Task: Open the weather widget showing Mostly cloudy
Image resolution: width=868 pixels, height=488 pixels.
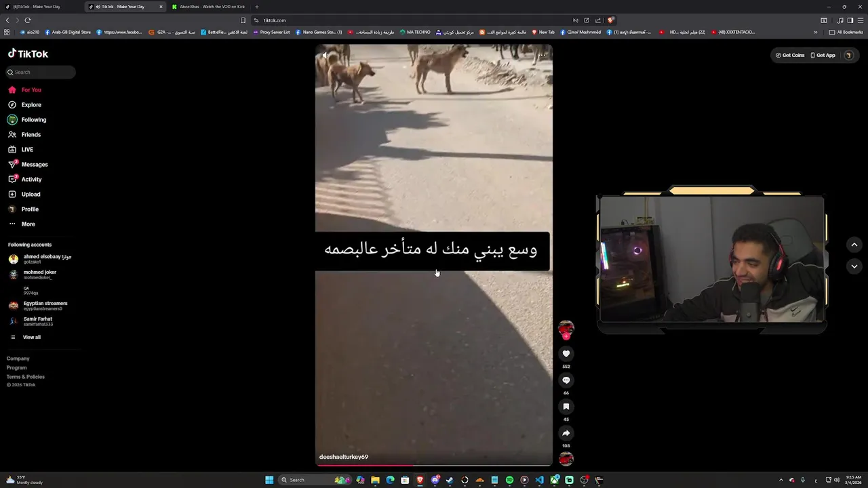Action: coord(24,480)
